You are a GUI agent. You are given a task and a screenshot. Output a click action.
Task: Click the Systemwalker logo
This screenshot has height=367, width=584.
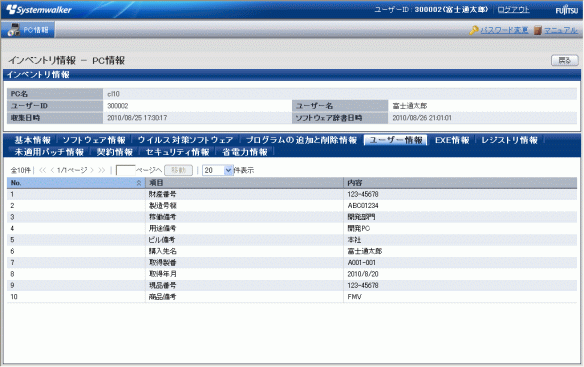pyautogui.click(x=39, y=10)
